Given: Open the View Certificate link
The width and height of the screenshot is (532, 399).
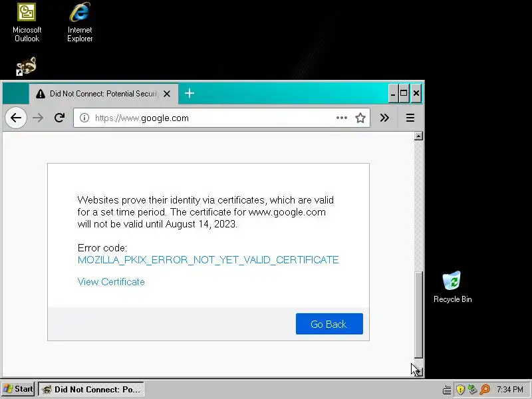Looking at the screenshot, I should (x=111, y=281).
